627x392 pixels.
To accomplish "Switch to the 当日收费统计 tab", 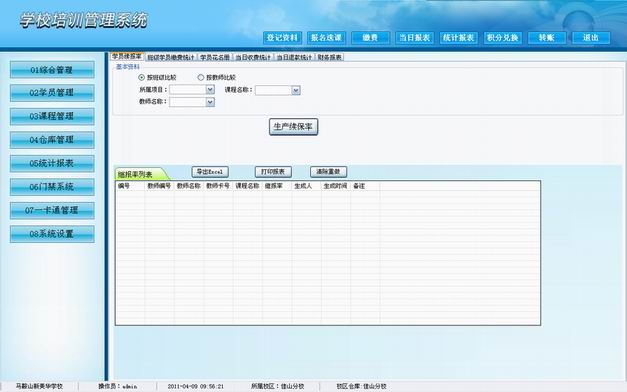I will (x=253, y=57).
